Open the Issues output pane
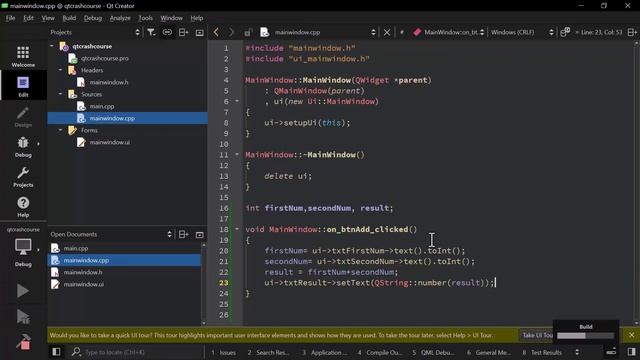 [223, 352]
